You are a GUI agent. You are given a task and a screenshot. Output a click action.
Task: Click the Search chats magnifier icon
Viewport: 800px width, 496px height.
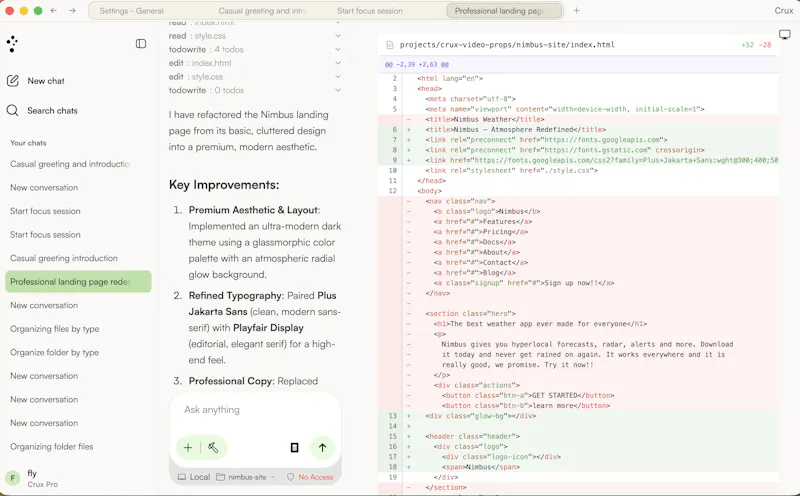(x=13, y=110)
